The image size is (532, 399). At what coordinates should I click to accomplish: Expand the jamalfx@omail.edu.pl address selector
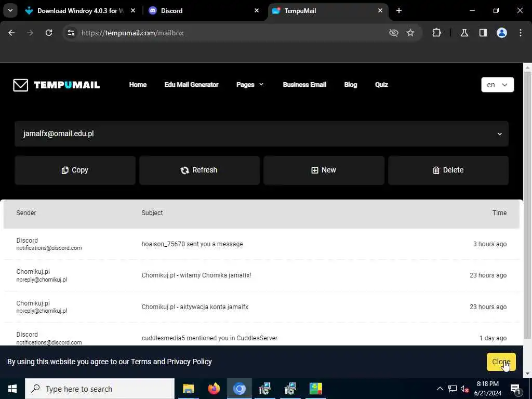(x=262, y=134)
